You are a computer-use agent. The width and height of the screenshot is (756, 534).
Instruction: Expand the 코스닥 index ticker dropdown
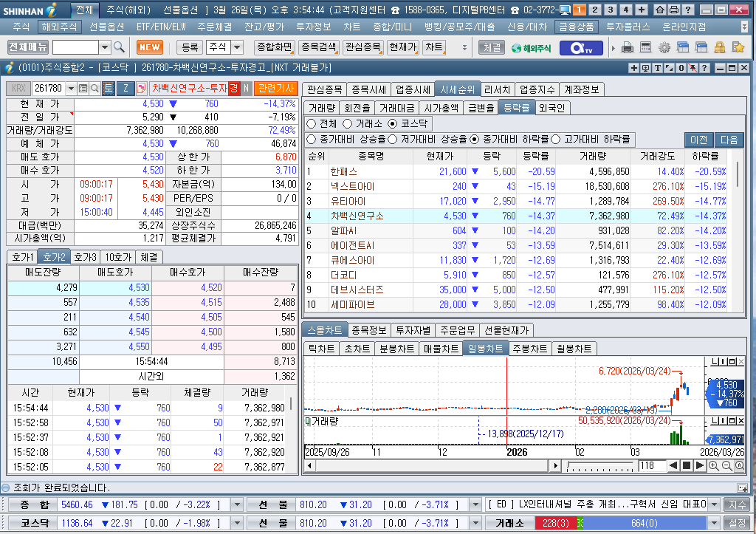pos(237,523)
